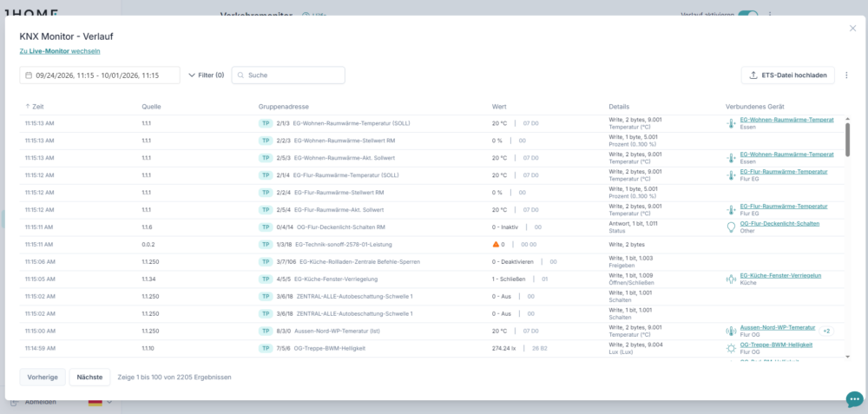This screenshot has width=868, height=414.
Task: Click the TP badge in the 3/7/106 row
Action: click(x=265, y=262)
